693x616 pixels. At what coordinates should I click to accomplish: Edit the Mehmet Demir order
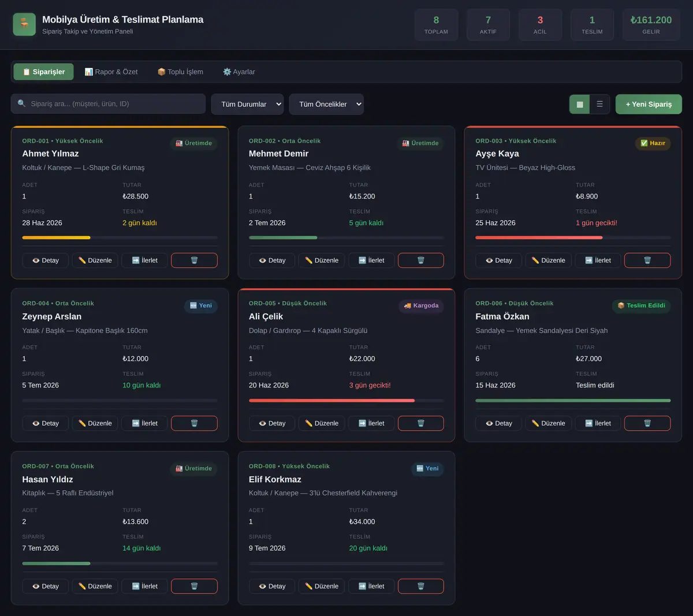coord(322,260)
